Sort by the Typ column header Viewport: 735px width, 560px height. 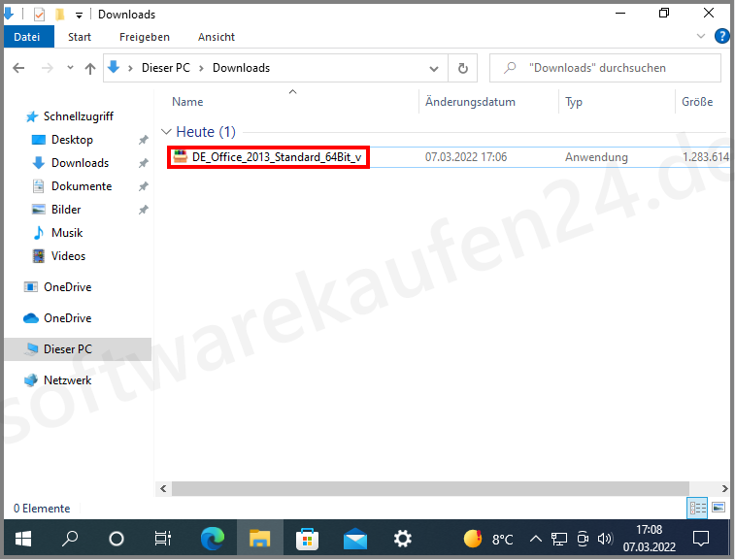pos(573,102)
